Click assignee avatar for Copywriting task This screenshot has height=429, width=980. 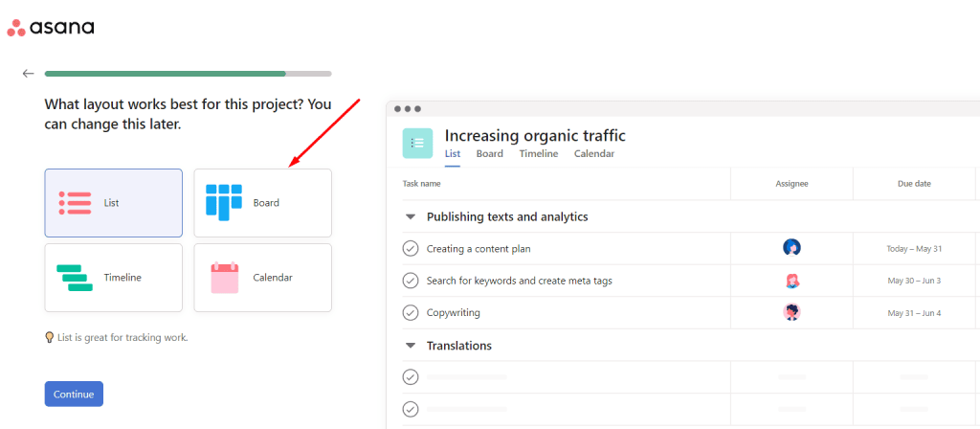coord(791,312)
